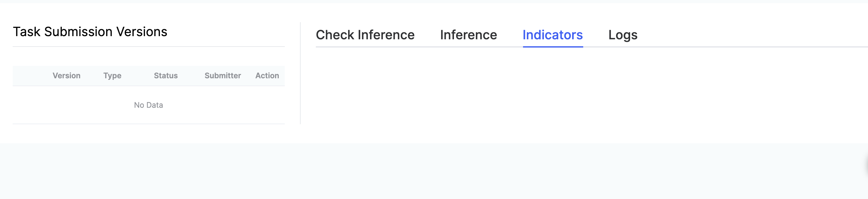
Task: Click the bottom border of the versions table
Action: (x=148, y=124)
